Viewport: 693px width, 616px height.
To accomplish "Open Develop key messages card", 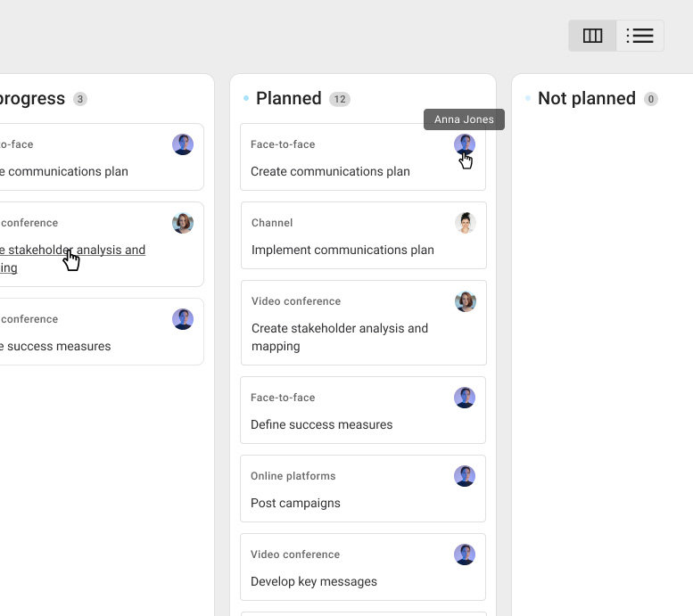I will pyautogui.click(x=314, y=582).
